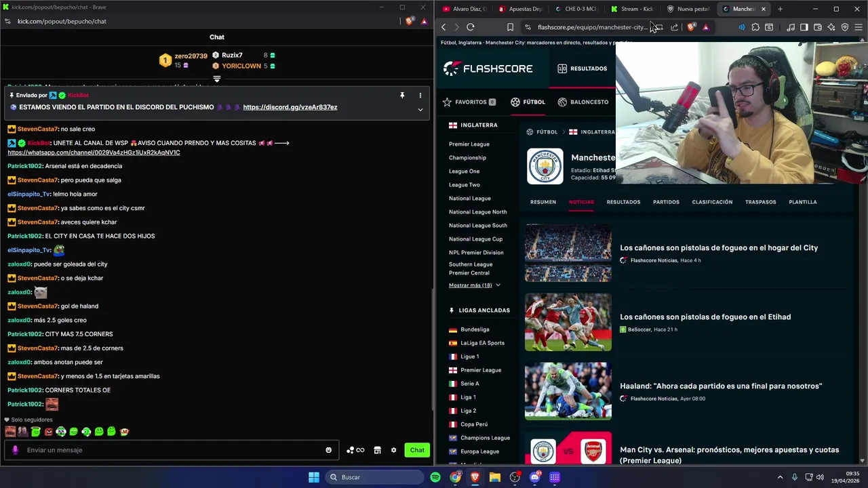
Task: Switch to CLASIFICACIÓN team tab
Action: 712,202
